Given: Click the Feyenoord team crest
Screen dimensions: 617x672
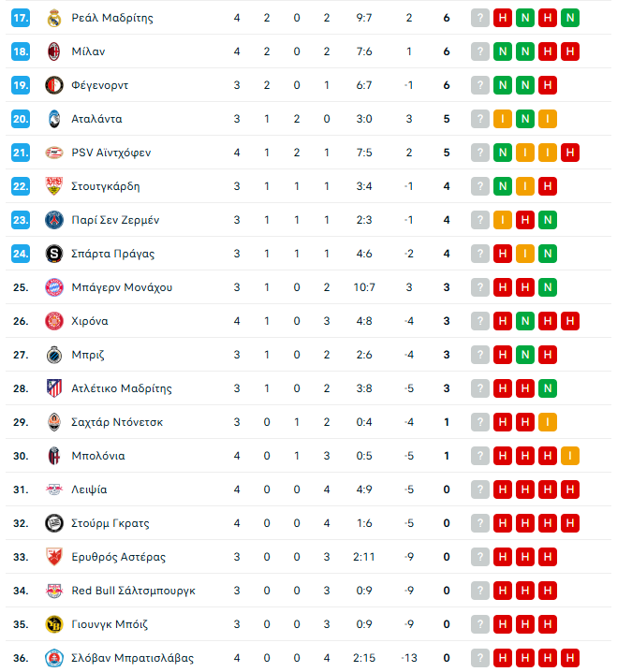Looking at the screenshot, I should point(53,85).
